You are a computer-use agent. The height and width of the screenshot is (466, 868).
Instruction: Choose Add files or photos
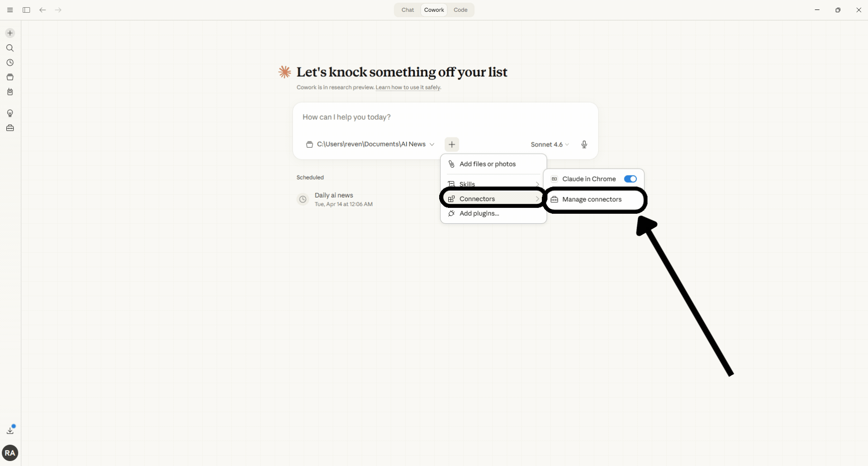493,164
